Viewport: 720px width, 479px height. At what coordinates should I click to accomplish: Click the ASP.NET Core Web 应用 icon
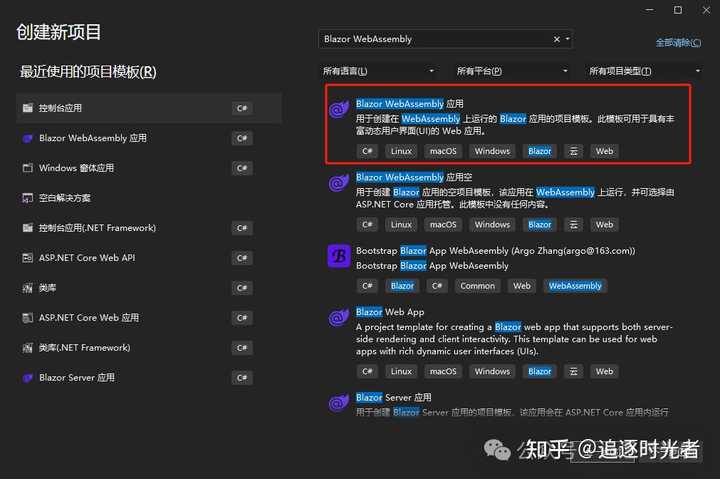28,318
